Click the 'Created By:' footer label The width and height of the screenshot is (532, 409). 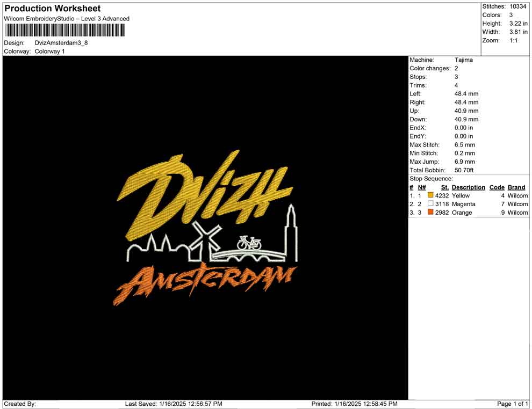pos(20,404)
